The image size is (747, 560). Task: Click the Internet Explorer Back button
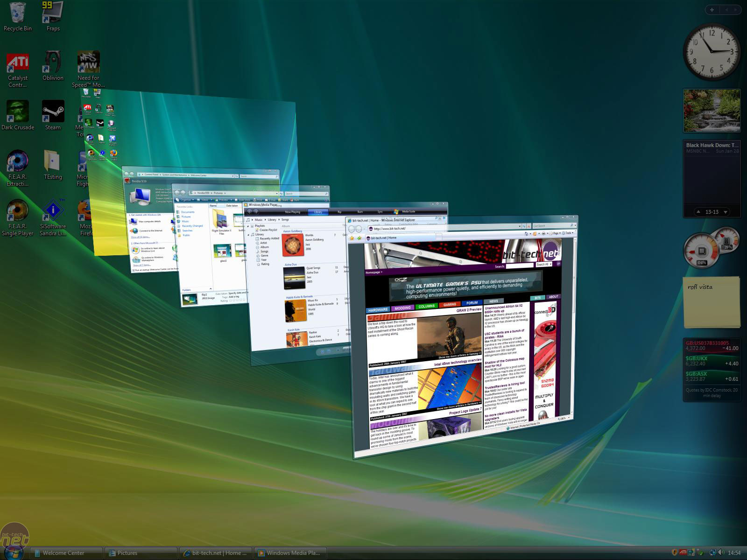(x=352, y=229)
